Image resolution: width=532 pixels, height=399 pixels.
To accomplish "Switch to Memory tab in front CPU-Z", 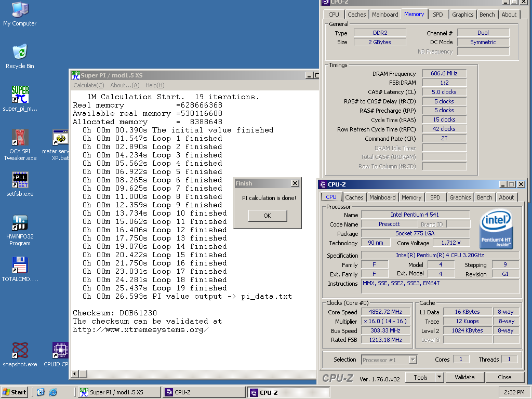I will click(411, 197).
